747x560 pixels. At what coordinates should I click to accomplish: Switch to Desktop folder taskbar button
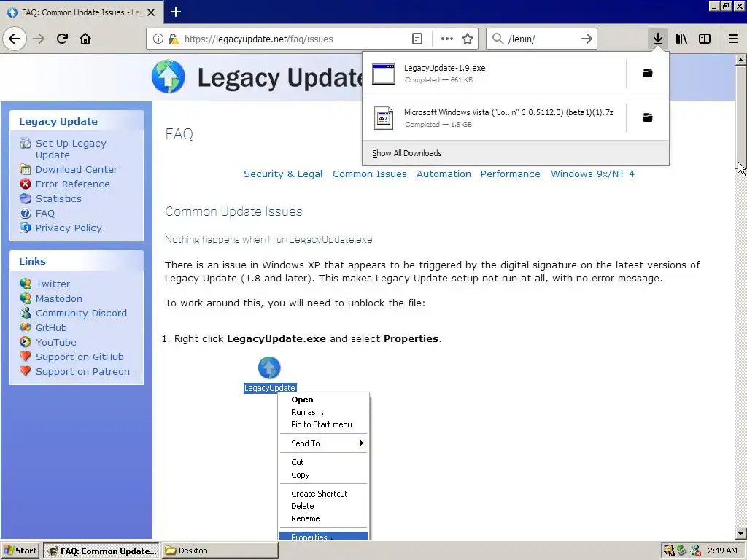[x=220, y=551]
